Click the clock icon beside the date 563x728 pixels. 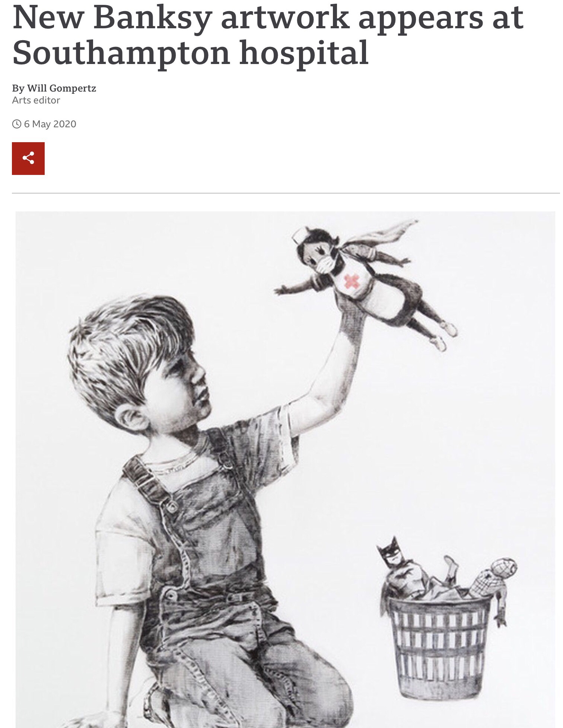[17, 124]
